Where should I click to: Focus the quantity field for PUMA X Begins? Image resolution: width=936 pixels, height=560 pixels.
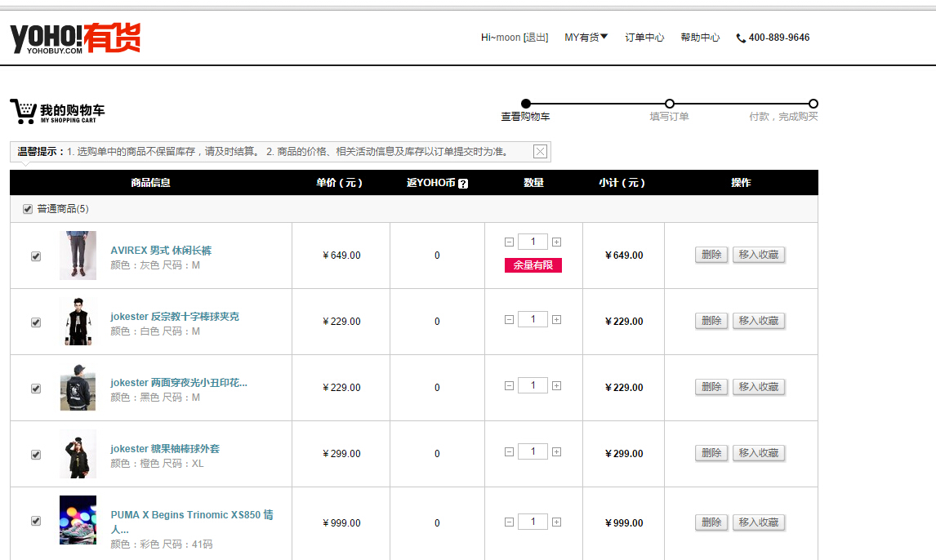(533, 522)
